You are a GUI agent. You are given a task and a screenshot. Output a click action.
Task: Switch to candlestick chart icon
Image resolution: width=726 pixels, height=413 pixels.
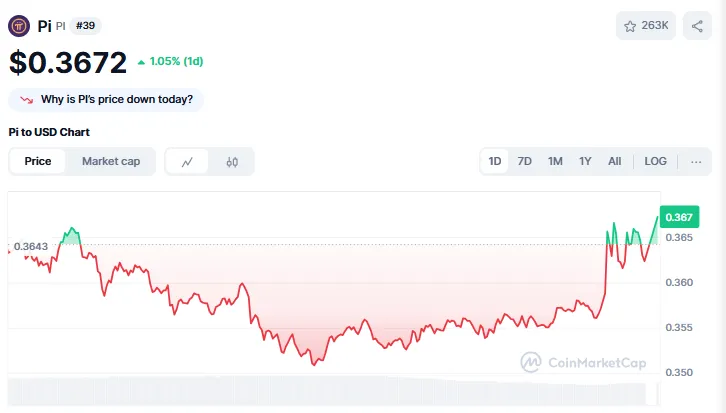click(232, 161)
